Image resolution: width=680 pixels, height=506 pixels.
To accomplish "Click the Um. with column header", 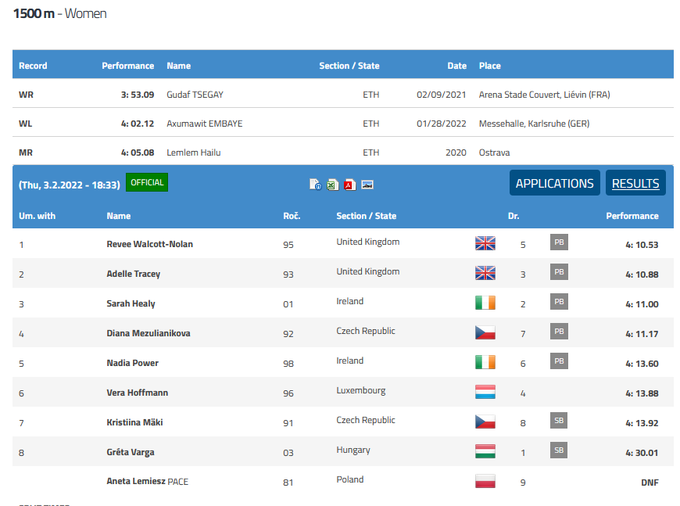I will pyautogui.click(x=37, y=216).
